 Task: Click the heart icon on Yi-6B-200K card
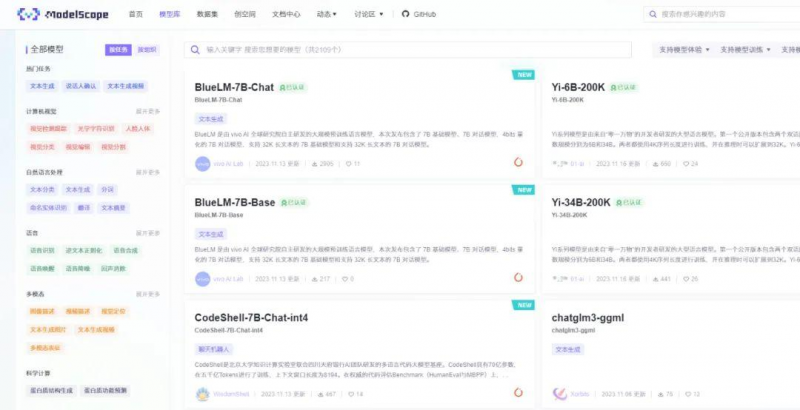click(686, 164)
